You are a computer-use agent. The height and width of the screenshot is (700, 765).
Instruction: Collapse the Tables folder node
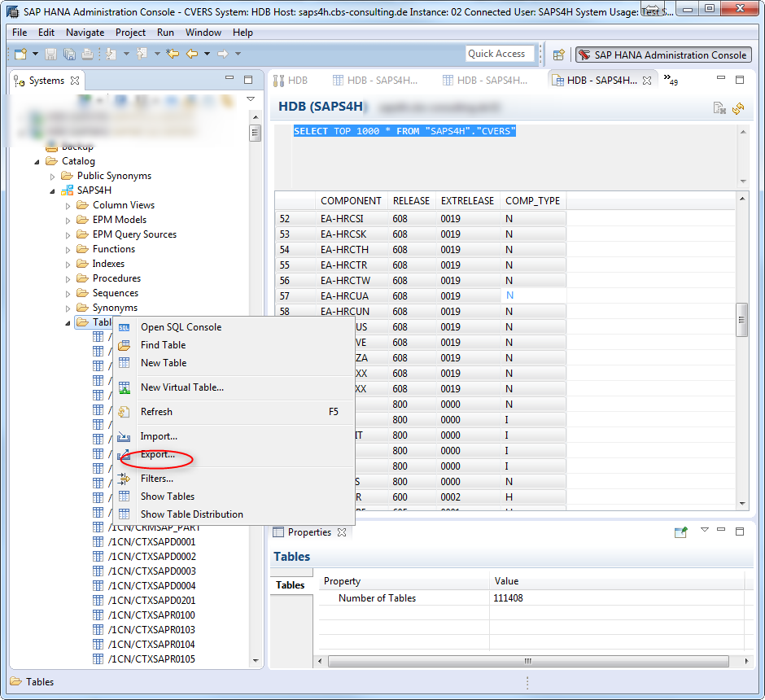click(68, 323)
